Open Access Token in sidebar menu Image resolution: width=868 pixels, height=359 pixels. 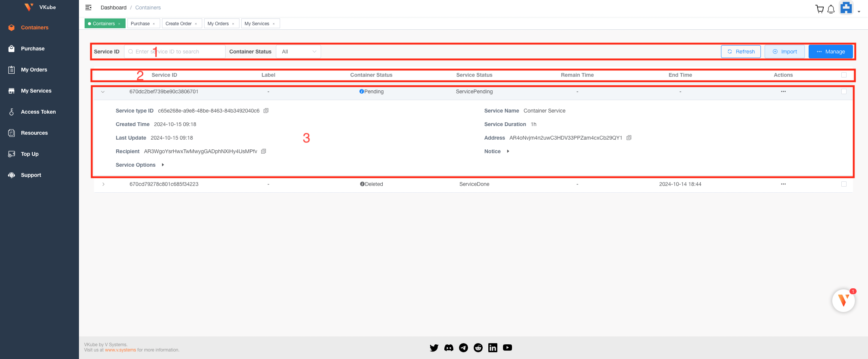38,112
